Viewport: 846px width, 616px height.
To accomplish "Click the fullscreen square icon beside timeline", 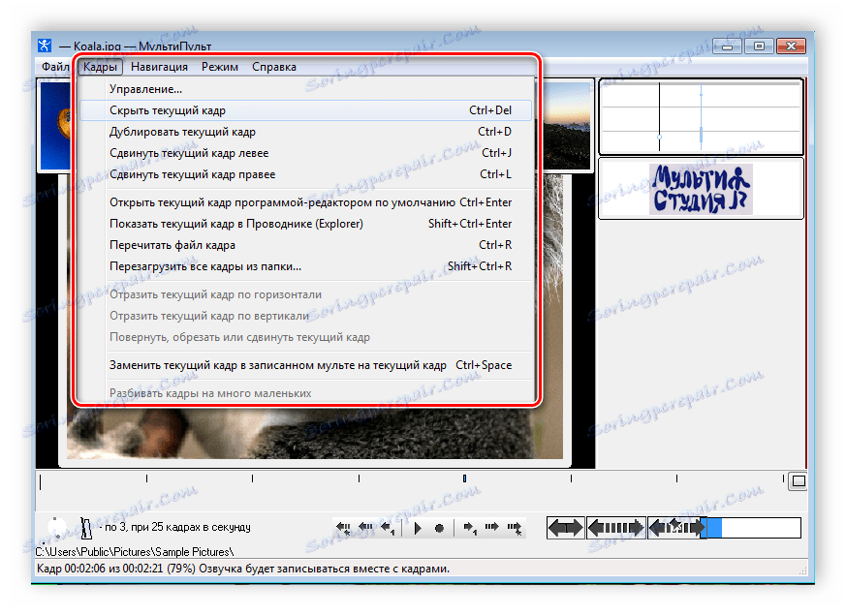I will point(799,481).
